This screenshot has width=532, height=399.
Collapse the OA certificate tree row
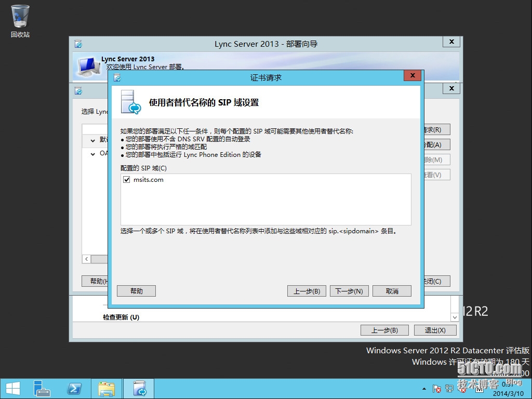click(92, 154)
